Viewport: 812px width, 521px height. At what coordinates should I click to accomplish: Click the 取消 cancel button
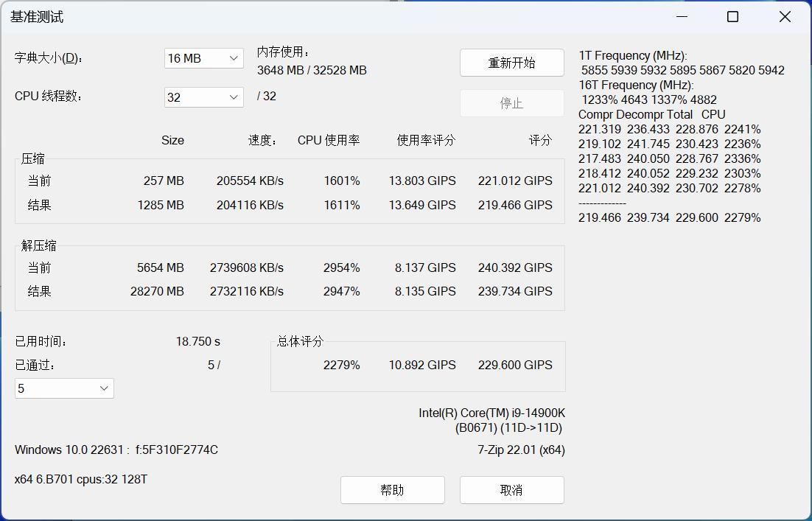click(511, 490)
